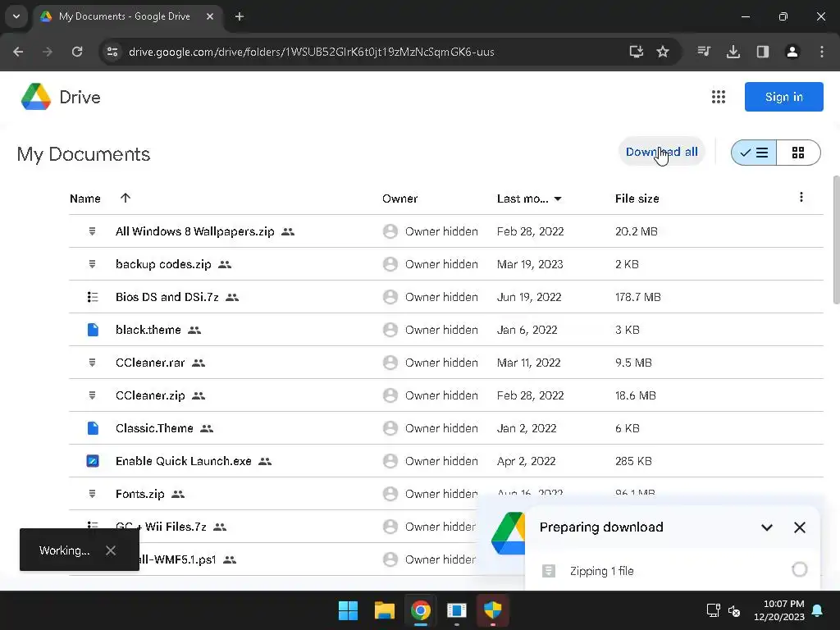The width and height of the screenshot is (840, 630).
Task: Click Mar 19, 2023 date cell
Action: (x=530, y=264)
